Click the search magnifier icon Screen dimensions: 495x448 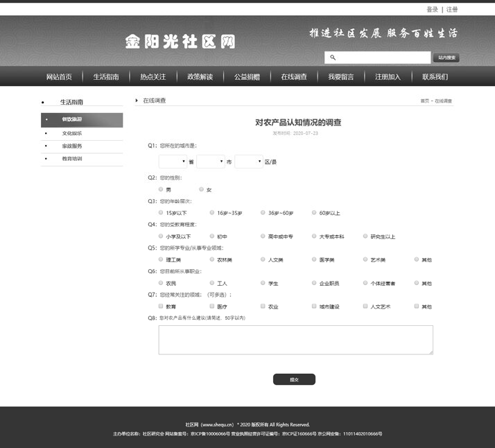click(x=332, y=58)
